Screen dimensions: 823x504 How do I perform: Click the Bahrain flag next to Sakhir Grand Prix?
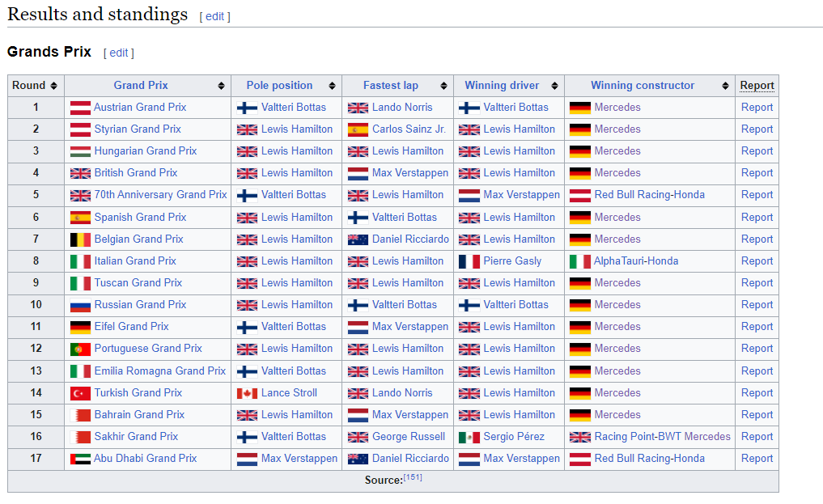pyautogui.click(x=80, y=437)
